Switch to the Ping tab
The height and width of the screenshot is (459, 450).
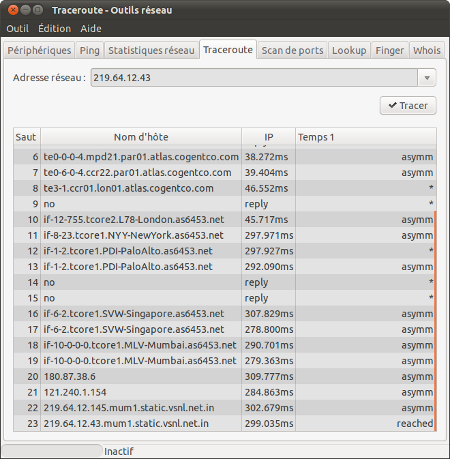click(89, 50)
